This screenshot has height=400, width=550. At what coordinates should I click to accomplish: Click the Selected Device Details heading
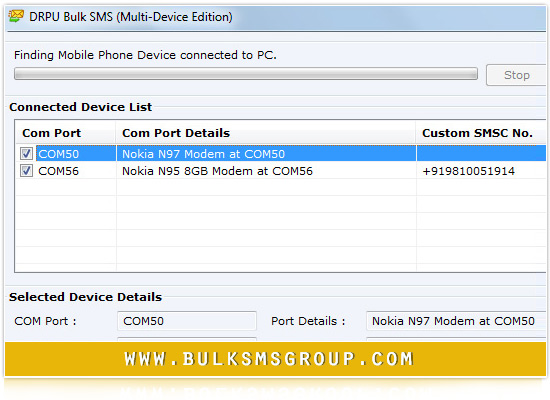[86, 297]
